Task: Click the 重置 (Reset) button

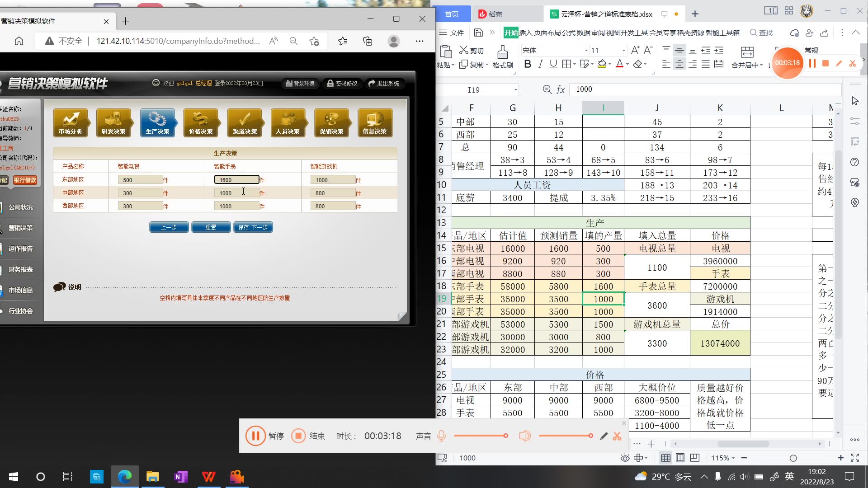Action: click(211, 227)
